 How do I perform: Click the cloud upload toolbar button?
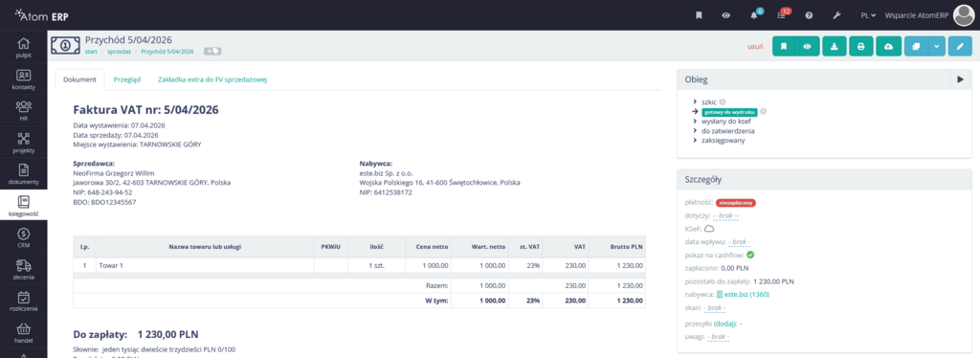pyautogui.click(x=887, y=46)
